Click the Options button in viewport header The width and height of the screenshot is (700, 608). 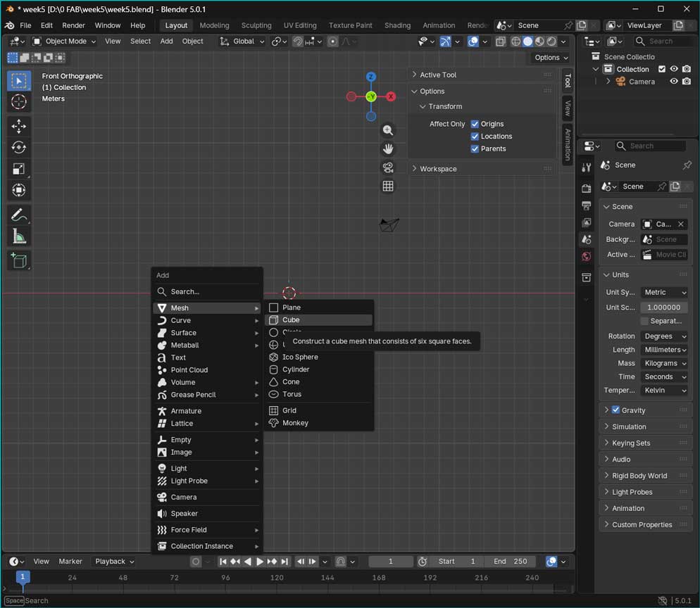(x=551, y=58)
